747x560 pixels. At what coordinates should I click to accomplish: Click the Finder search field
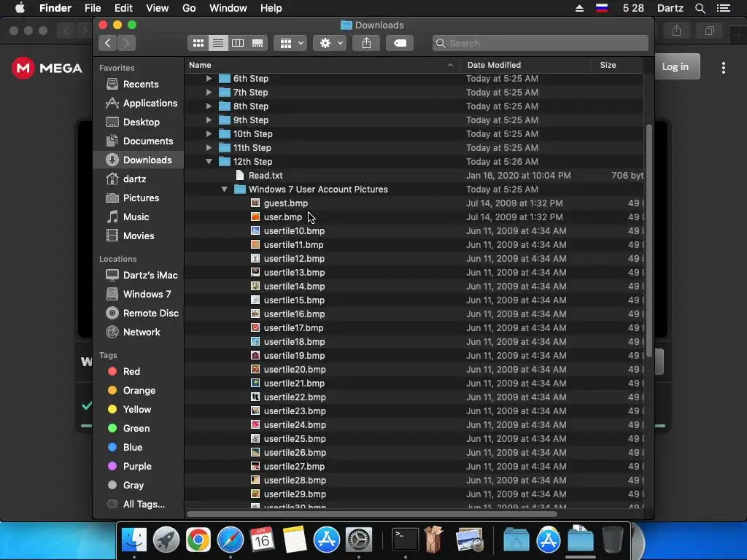click(541, 43)
